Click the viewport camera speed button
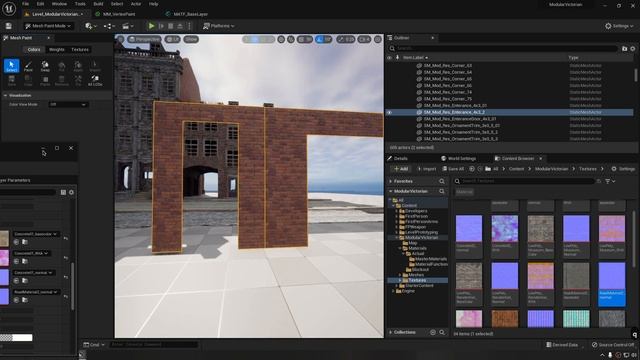The width and height of the screenshot is (640, 360). tap(364, 39)
